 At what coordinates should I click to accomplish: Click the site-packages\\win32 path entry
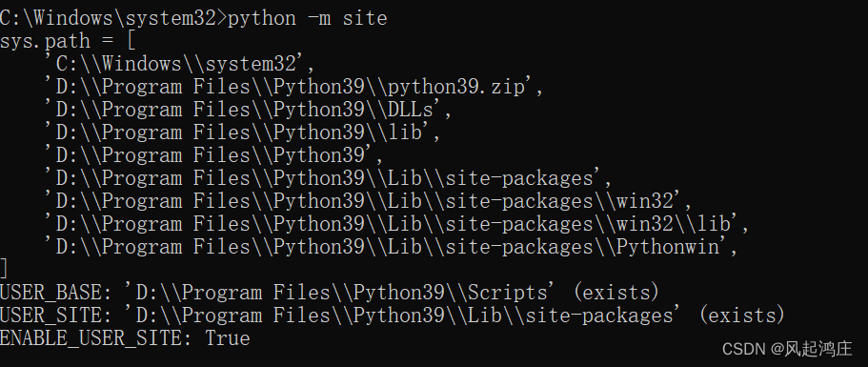368,201
